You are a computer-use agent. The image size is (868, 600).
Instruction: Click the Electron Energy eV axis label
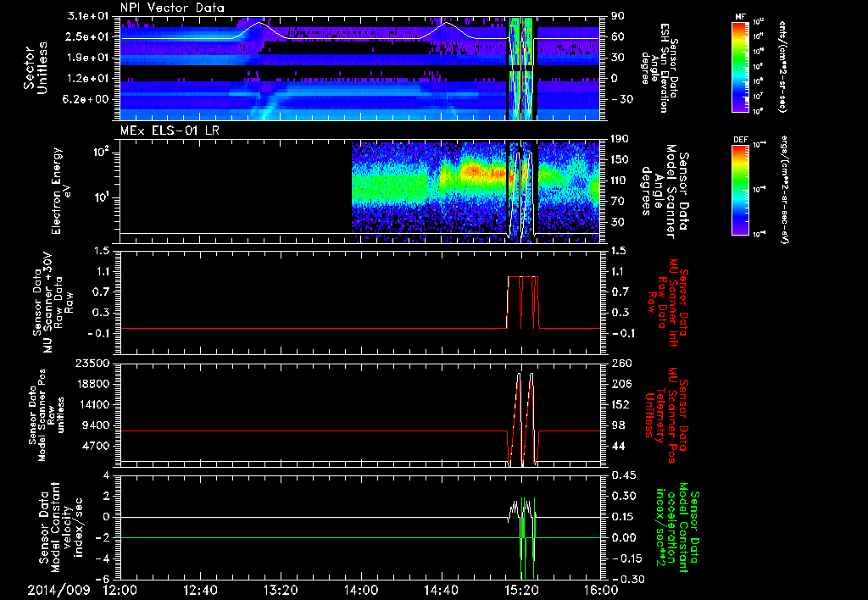(61, 191)
